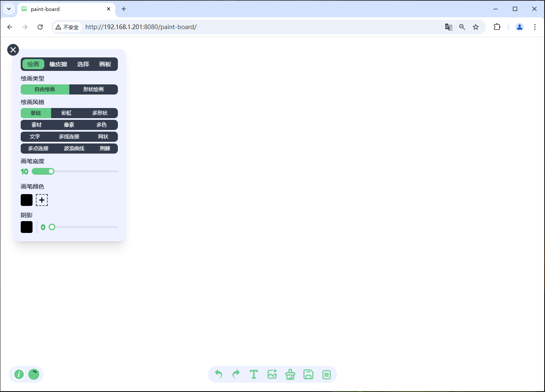The image size is (545, 392).
Task: Click the 不安全 not secure indicator
Action: [67, 27]
